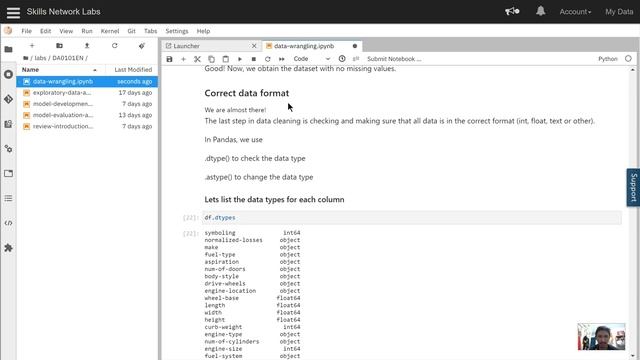Click the Git clone icon in file browser
The width and height of the screenshot is (640, 360).
142,46
